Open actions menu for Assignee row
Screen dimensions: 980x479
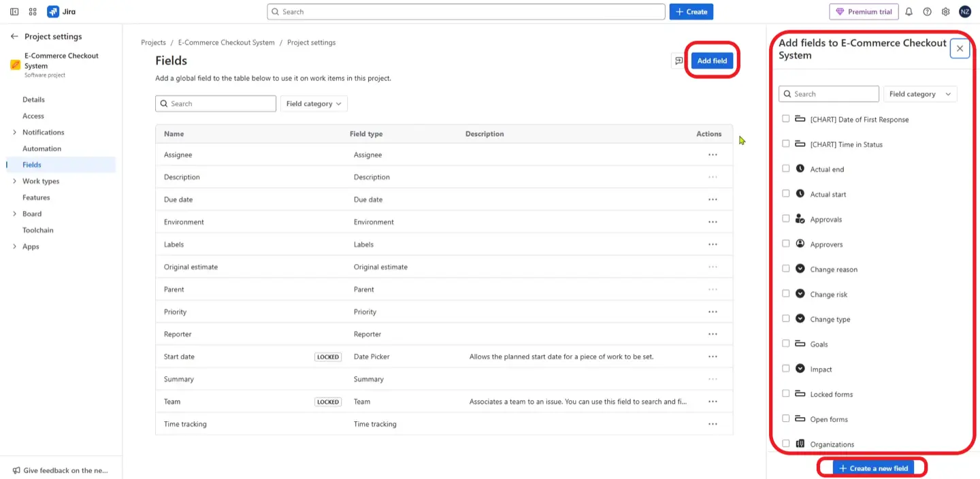pyautogui.click(x=713, y=154)
